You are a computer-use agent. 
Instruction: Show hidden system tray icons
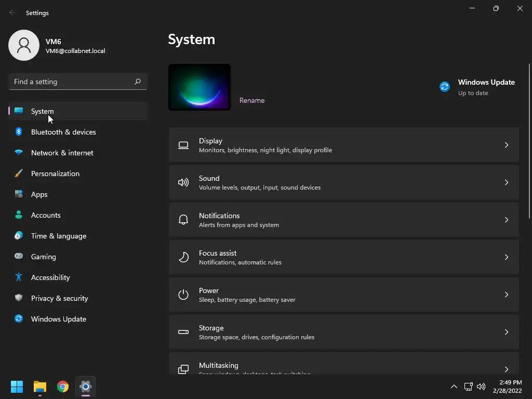(454, 387)
